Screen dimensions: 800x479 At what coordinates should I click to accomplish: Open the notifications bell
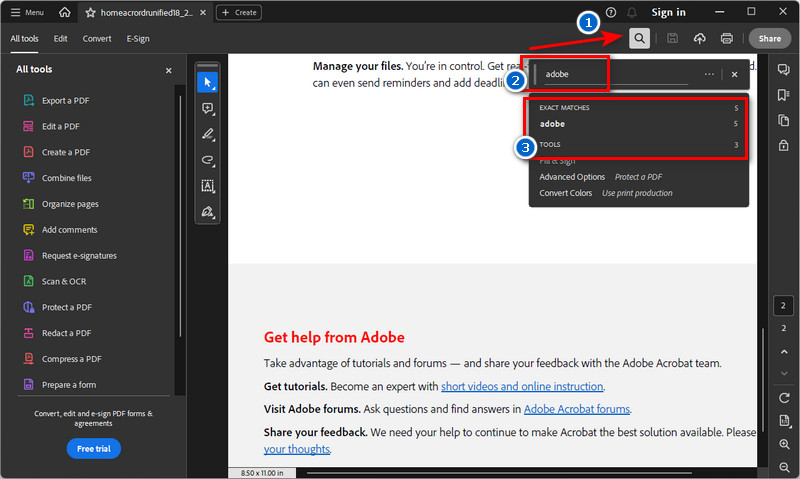[x=632, y=12]
